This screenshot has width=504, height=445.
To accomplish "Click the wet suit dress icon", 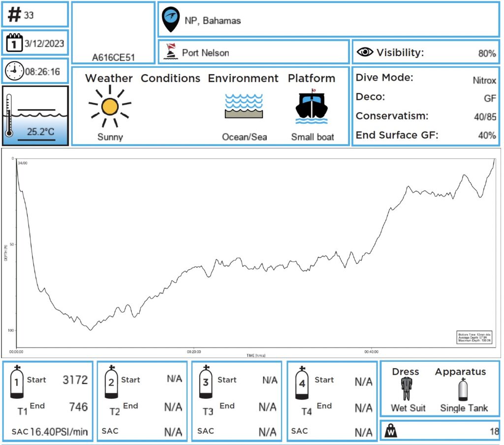I will tap(406, 389).
